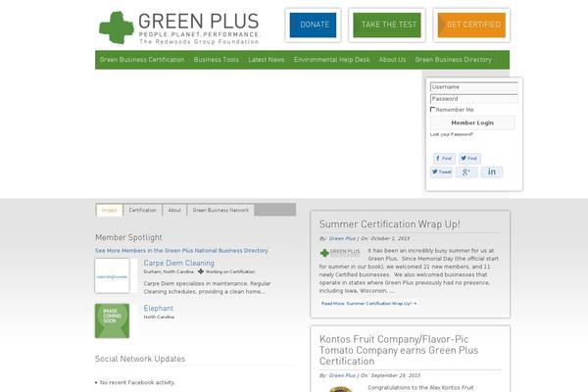Viewport: 588px width, 392px height.
Task: Click the LinkedIn icon button
Action: 492,171
